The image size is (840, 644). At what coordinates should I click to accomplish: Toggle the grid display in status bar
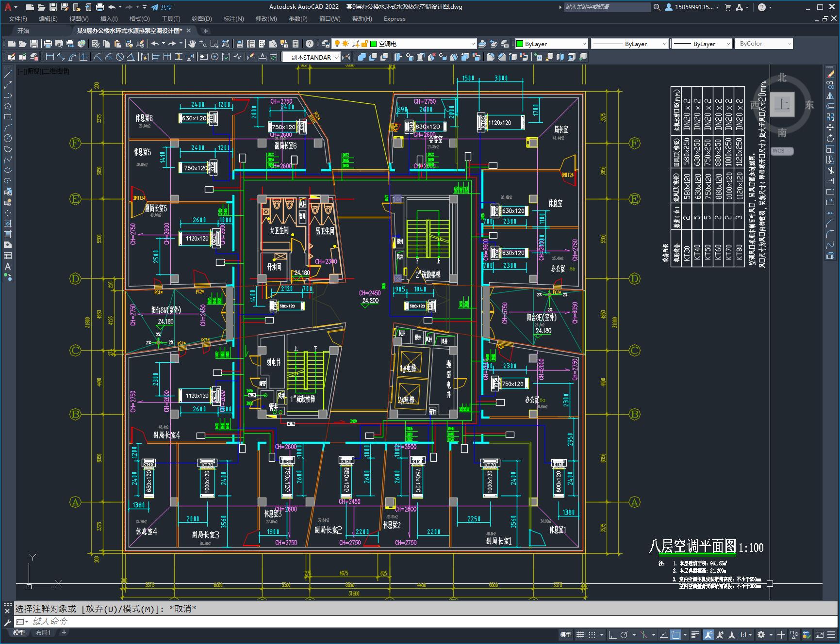pyautogui.click(x=580, y=634)
